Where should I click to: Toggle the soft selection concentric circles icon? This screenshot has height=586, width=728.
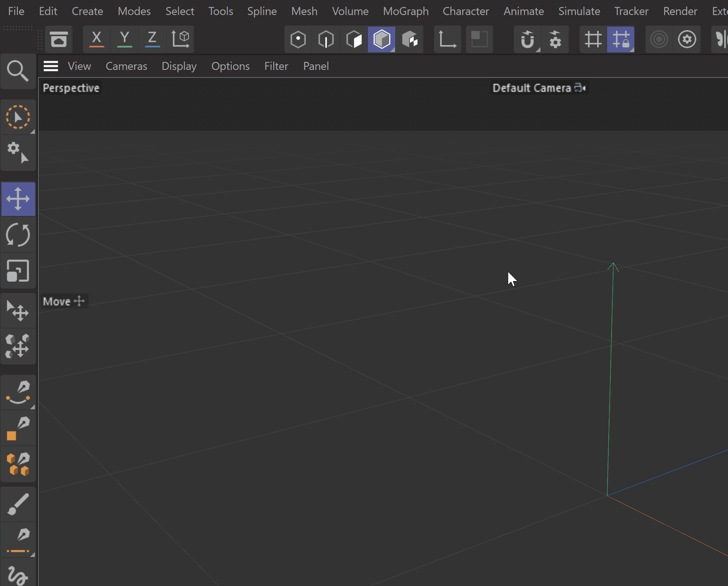(x=659, y=40)
